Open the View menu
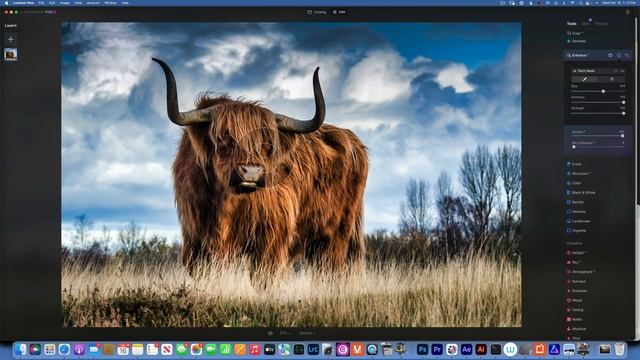This screenshot has height=360, width=640. tap(78, 3)
